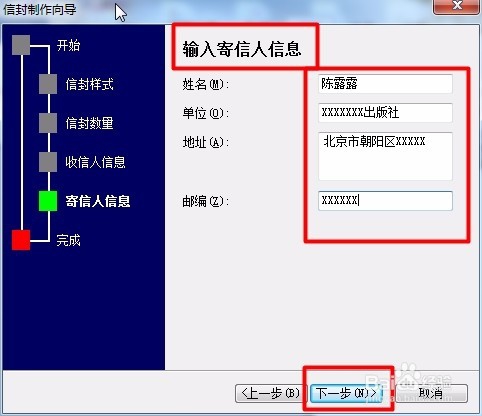The width and height of the screenshot is (482, 416).
Task: Select the 信封数量 step label
Action: point(89,123)
